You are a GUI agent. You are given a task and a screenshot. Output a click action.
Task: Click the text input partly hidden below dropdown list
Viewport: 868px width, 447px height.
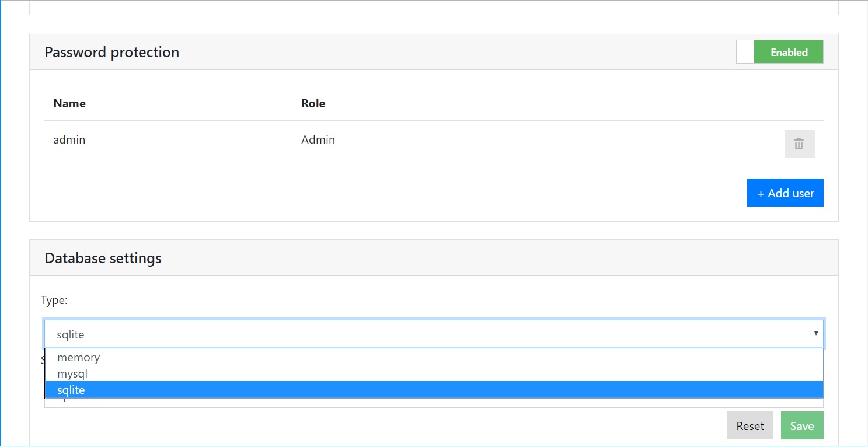(x=409, y=403)
